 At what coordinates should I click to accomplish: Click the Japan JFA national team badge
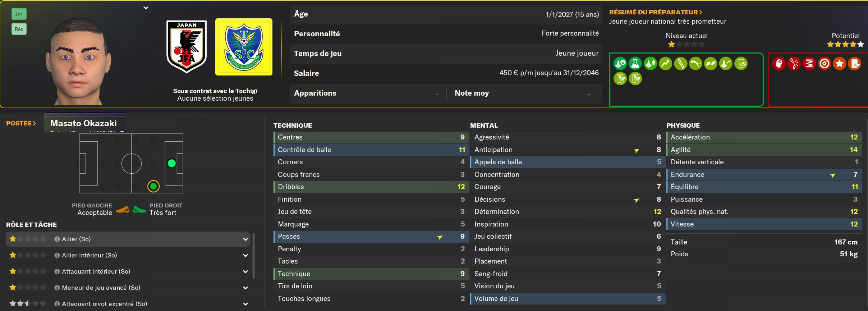(x=187, y=47)
